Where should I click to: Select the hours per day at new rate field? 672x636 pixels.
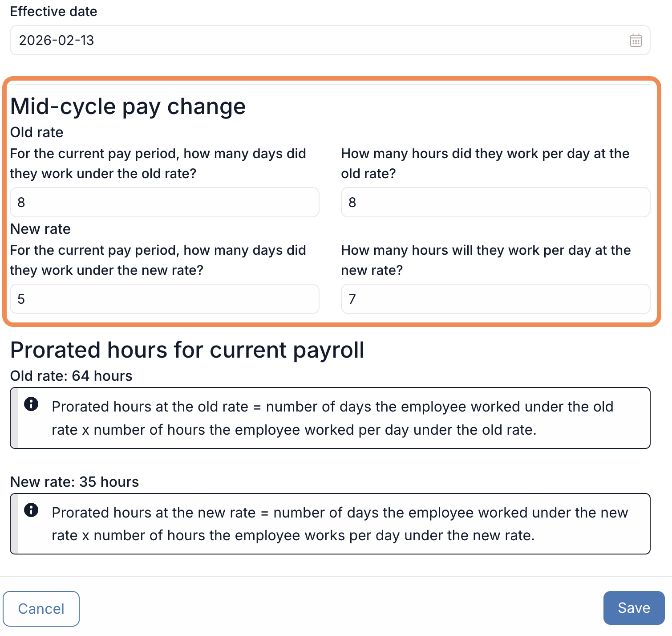[x=496, y=299]
